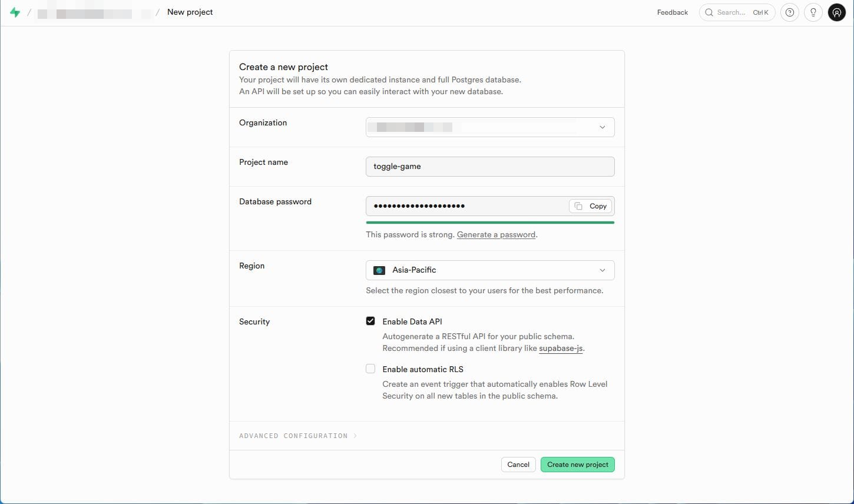The image size is (854, 504).
Task: Open the user avatar menu
Action: 836,12
